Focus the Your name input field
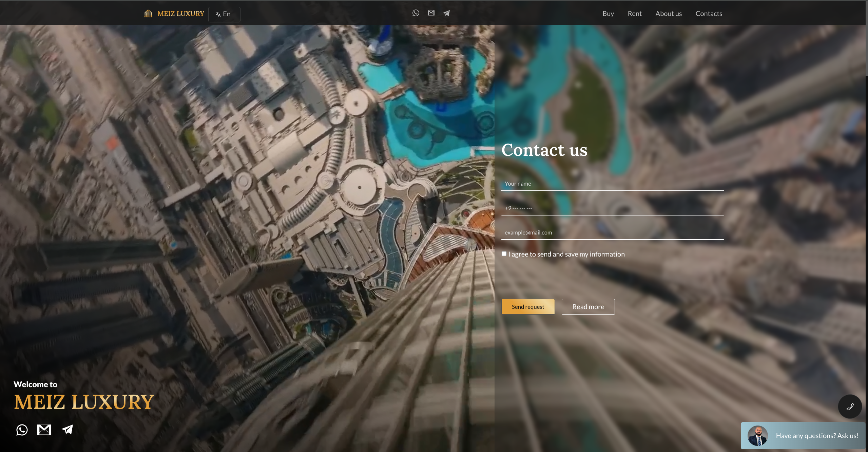Screen dimensions: 868x452 613,184
